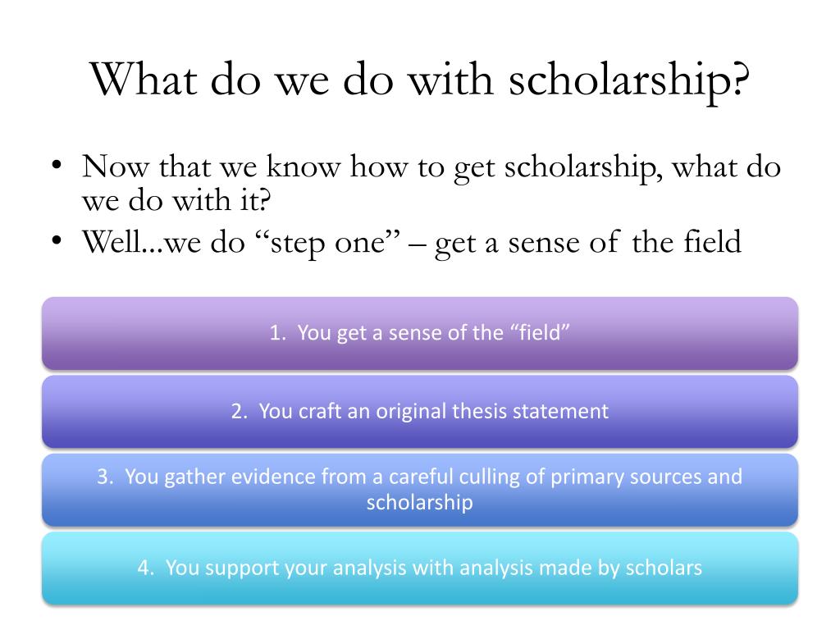
Task: Click the second bullet point marker
Action: 57,241
